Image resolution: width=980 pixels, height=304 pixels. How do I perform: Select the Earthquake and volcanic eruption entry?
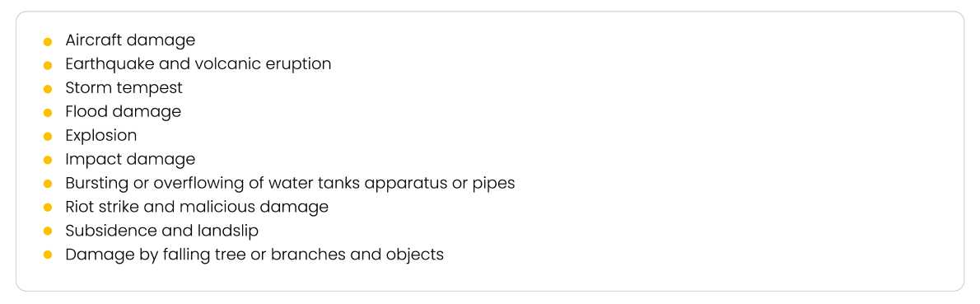[198, 64]
